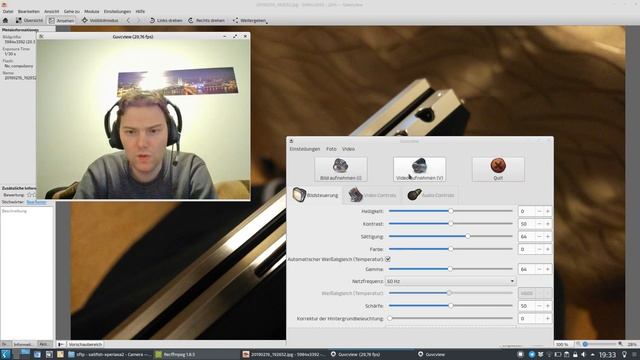
Task: Switch to the Audio Controls tab
Action: [x=431, y=195]
